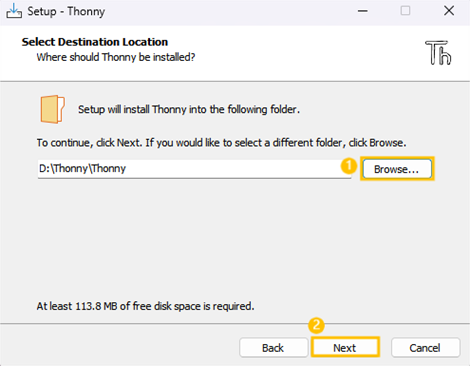Click the Thonny 'Th' logo
This screenshot has width=470, height=366.
coord(438,53)
